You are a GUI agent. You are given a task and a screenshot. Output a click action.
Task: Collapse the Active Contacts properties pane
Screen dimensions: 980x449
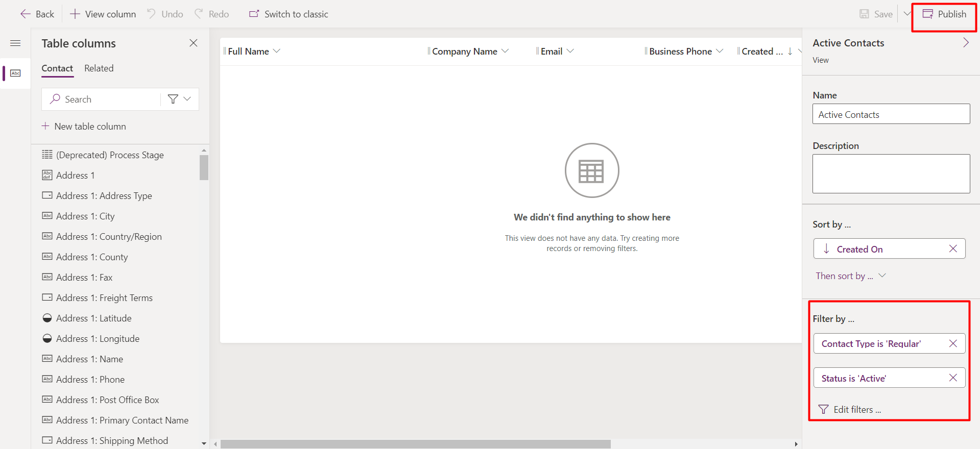click(965, 43)
